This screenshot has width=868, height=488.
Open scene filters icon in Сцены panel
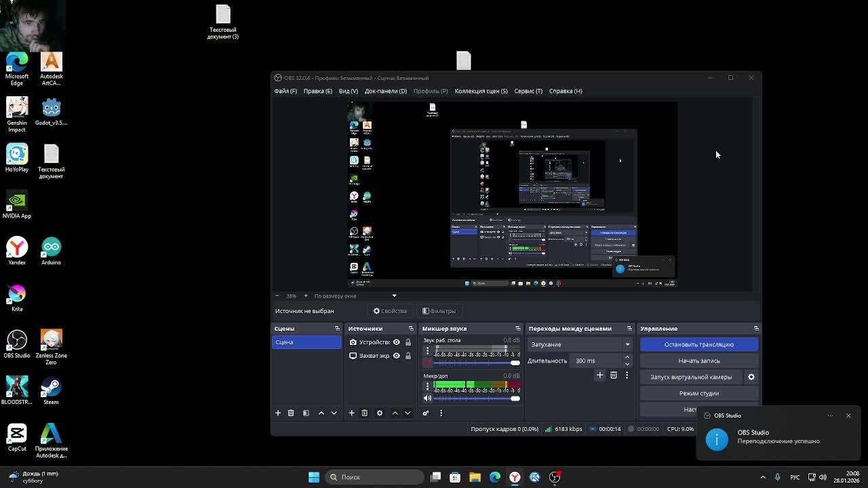[x=306, y=413]
